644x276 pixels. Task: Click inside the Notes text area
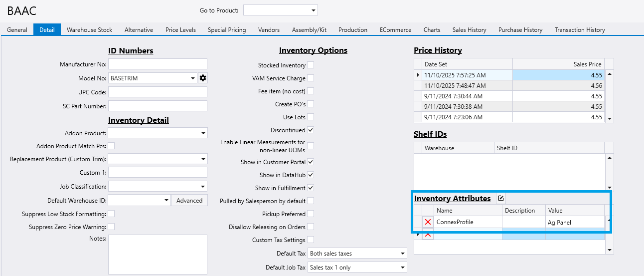tap(158, 255)
